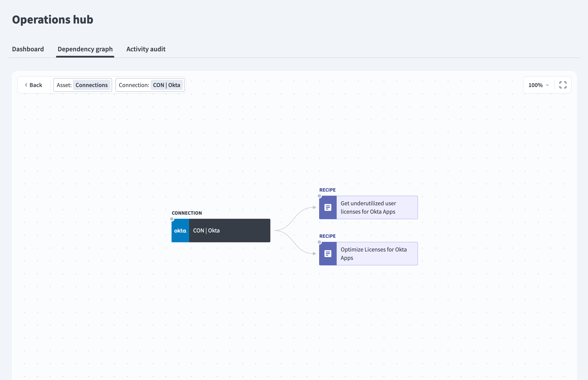Screen dimensions: 588x380
Task: Click gray dot on Get underutilized recipe node
Action: [320, 196]
